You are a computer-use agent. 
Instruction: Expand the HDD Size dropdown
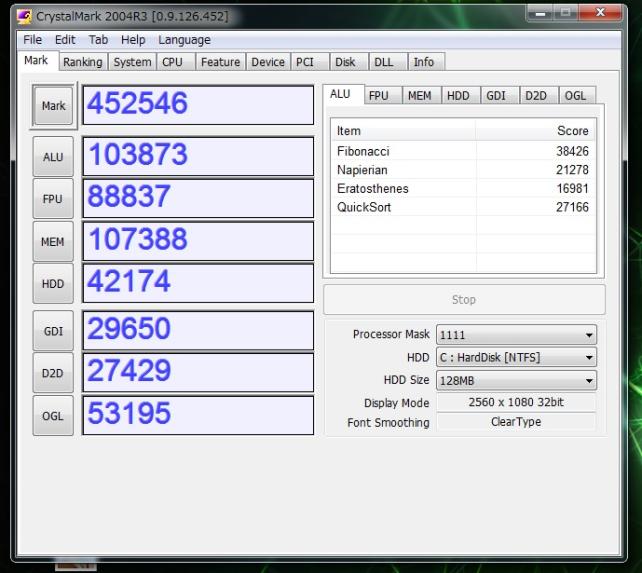[516, 380]
